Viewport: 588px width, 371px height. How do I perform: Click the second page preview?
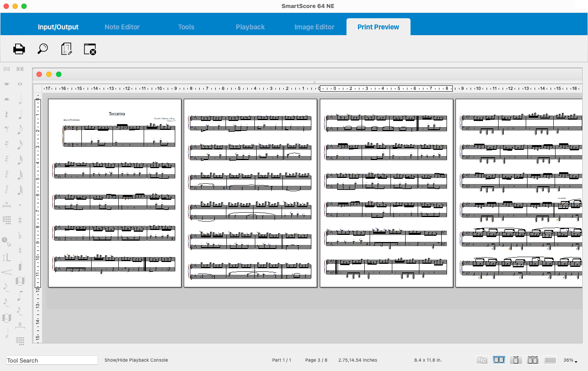[x=250, y=193]
